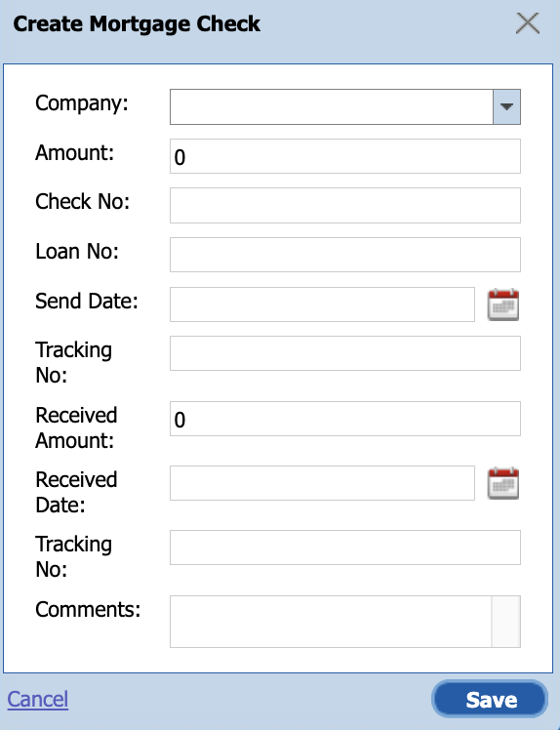Click the Received Amount input field
Screen dimensions: 560x730
pos(345,419)
